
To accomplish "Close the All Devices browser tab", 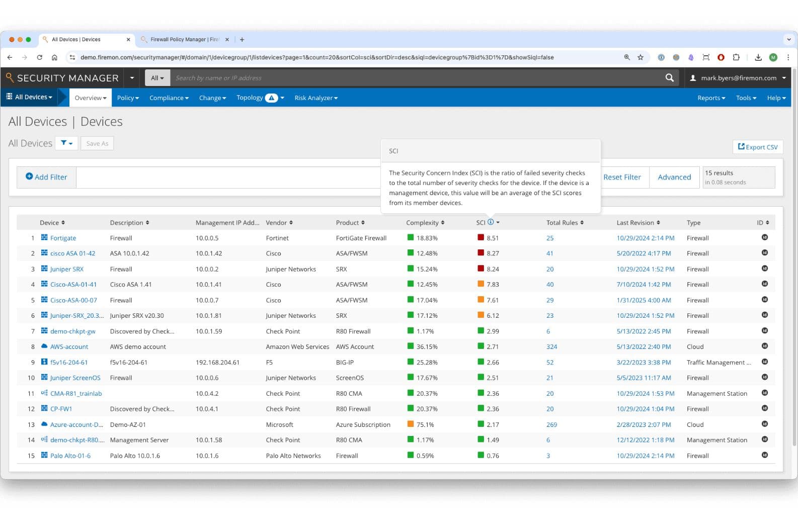I will (128, 40).
